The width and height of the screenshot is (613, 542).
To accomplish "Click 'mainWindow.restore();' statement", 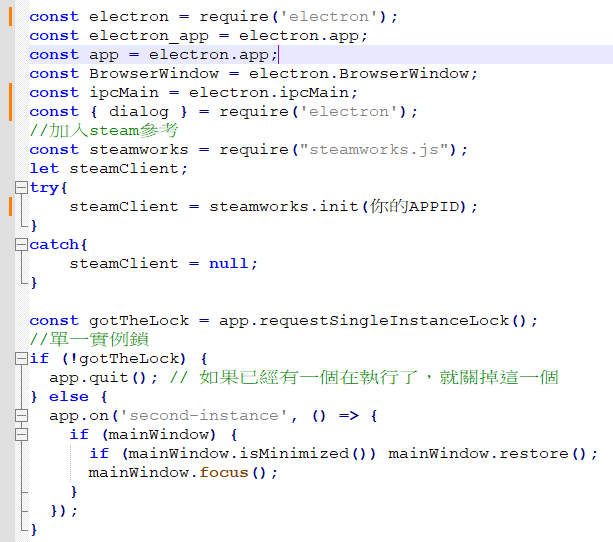I will click(x=493, y=454).
